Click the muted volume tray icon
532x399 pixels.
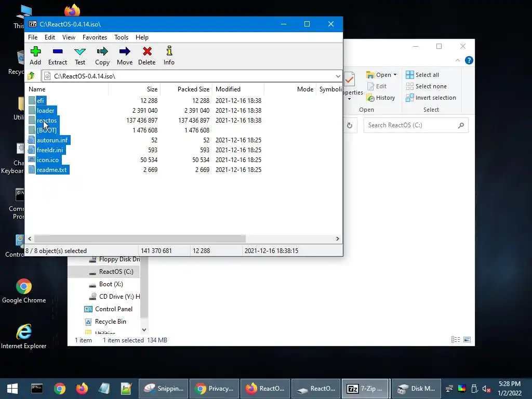tap(486, 389)
